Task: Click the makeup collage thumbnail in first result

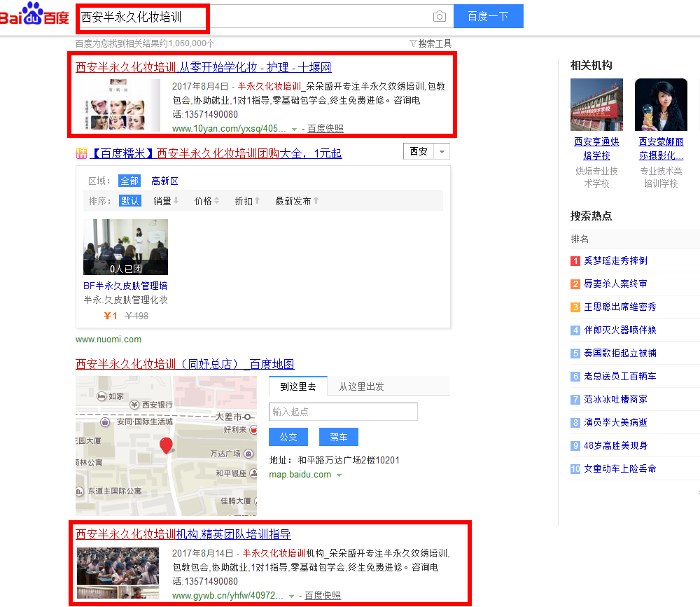Action: pos(118,105)
